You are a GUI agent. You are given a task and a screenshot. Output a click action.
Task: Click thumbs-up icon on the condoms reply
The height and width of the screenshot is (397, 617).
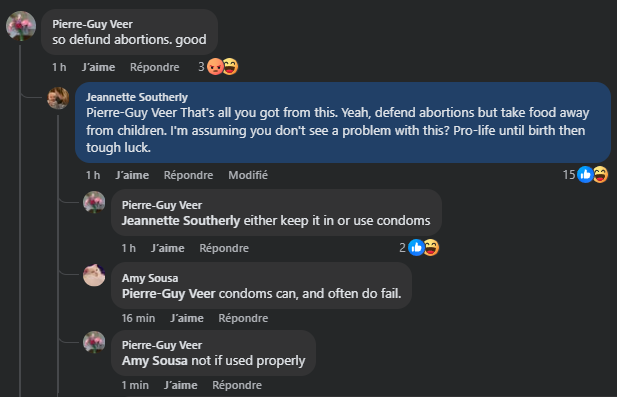(416, 247)
